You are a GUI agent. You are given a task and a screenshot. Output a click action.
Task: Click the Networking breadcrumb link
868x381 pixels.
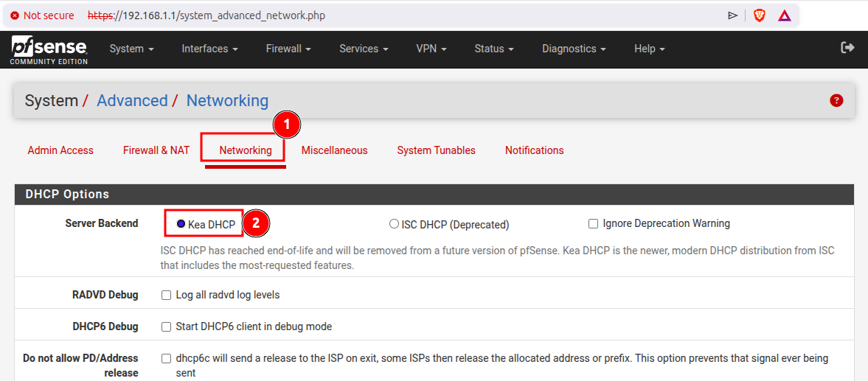(228, 101)
